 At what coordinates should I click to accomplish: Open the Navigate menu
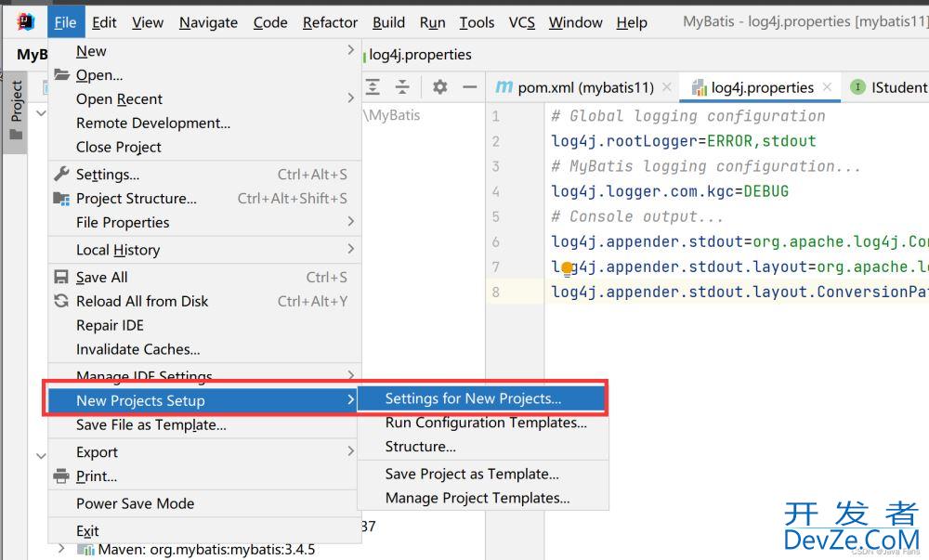tap(208, 22)
